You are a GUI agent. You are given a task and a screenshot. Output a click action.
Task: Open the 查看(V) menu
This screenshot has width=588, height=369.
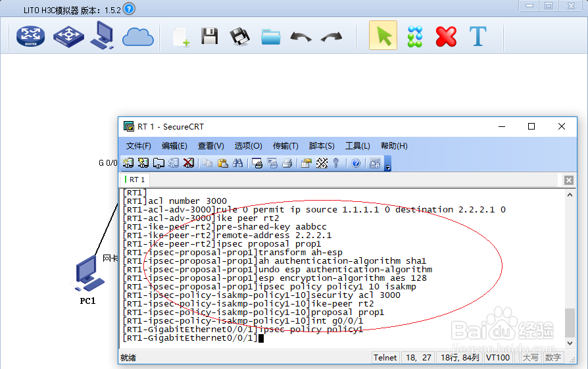[x=210, y=146]
